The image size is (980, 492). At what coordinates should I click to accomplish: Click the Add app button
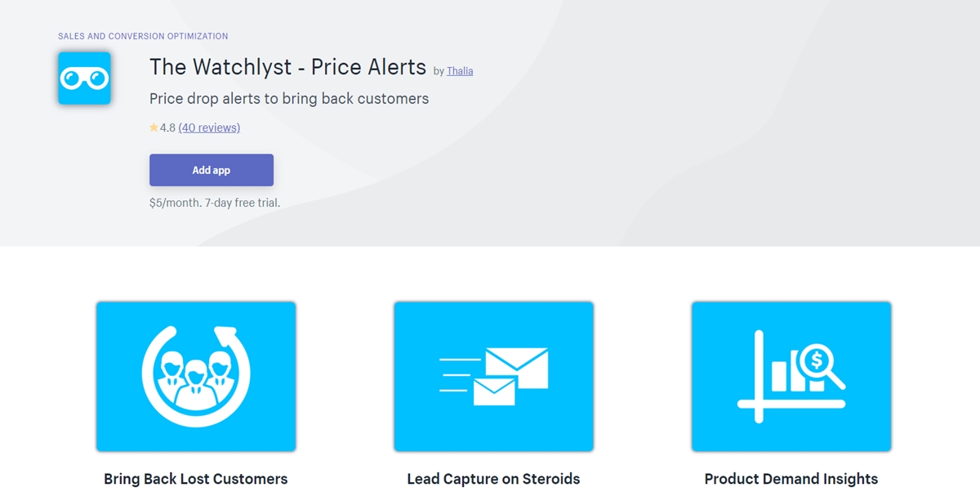212,170
